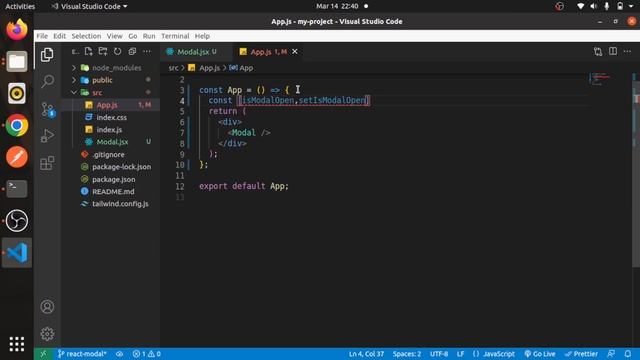
Task: Open Postman from the dock
Action: [17, 157]
